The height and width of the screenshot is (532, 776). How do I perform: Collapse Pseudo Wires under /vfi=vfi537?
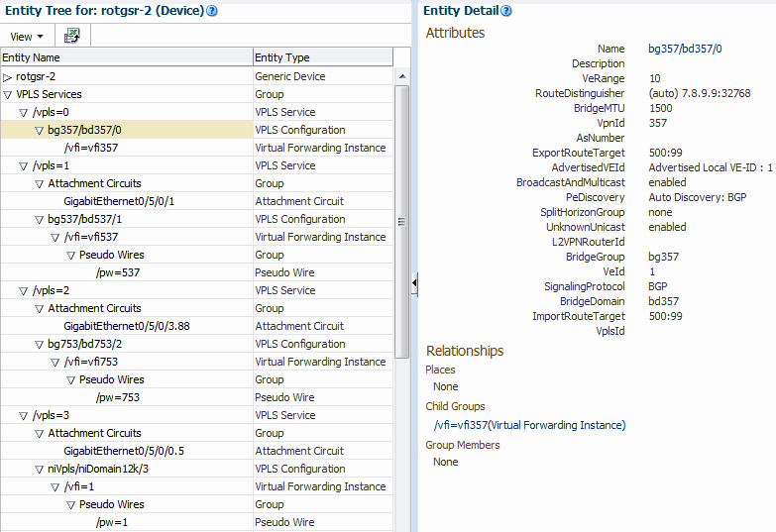pyautogui.click(x=70, y=256)
